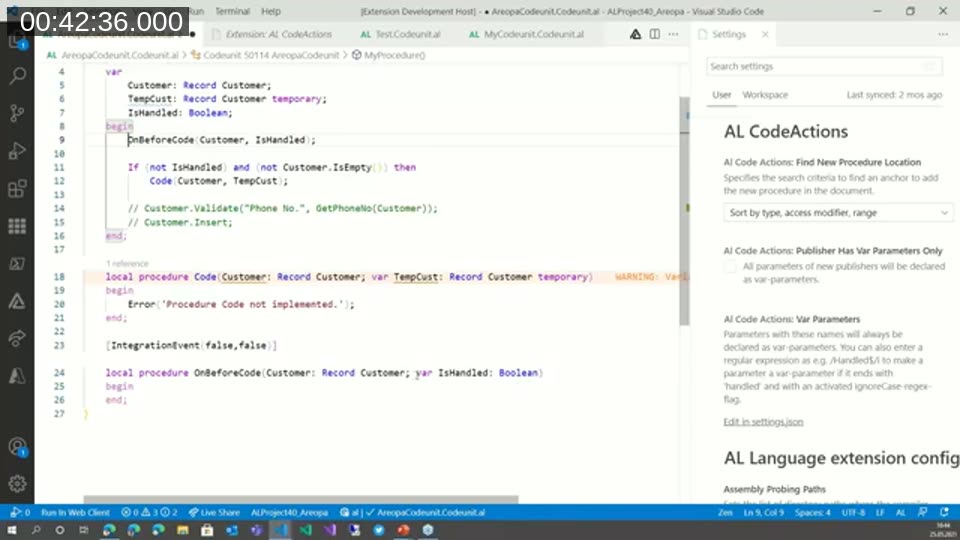This screenshot has width=960, height=540.
Task: Enable Publisher Has Var Parameters Only checkbox
Action: 730,266
